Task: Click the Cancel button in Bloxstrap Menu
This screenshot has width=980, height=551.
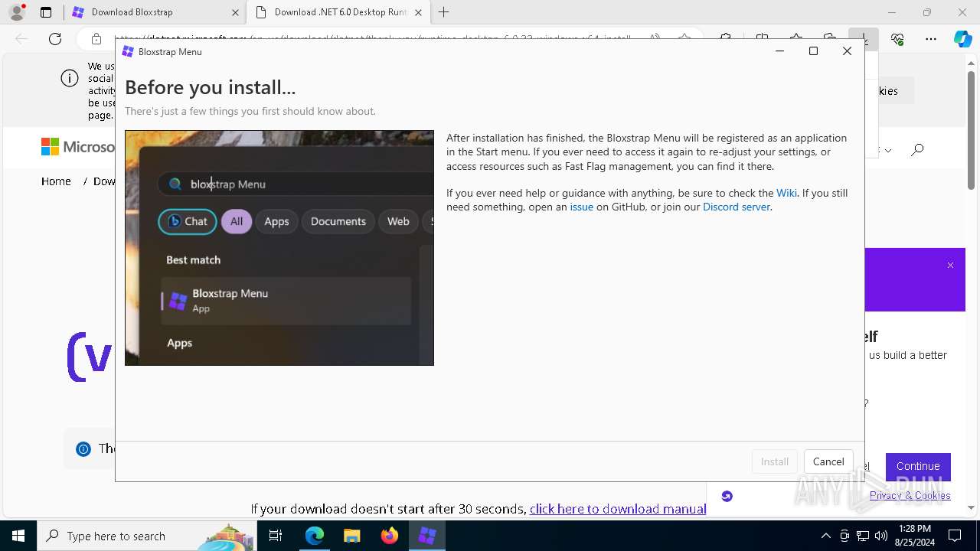Action: click(x=828, y=461)
